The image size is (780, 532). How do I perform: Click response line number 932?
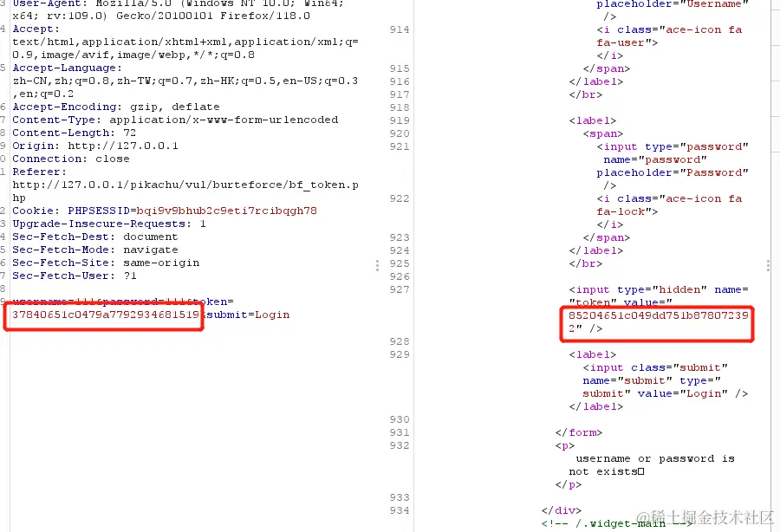400,445
